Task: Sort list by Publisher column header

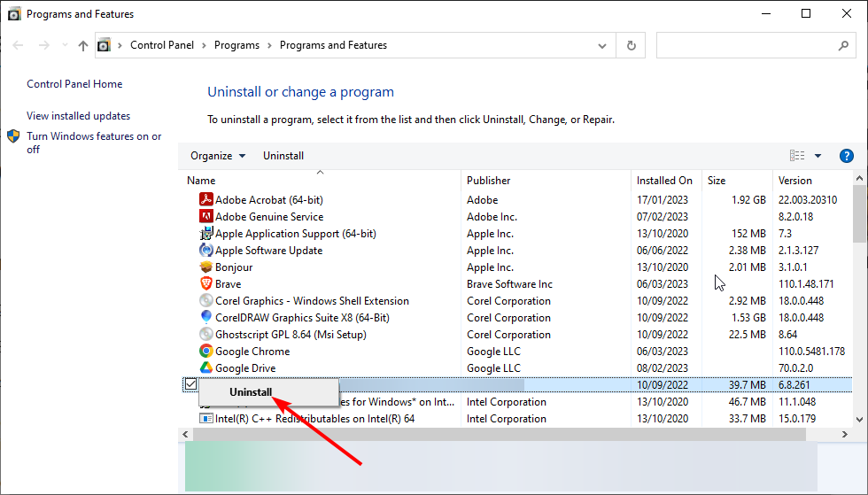Action: pos(488,181)
